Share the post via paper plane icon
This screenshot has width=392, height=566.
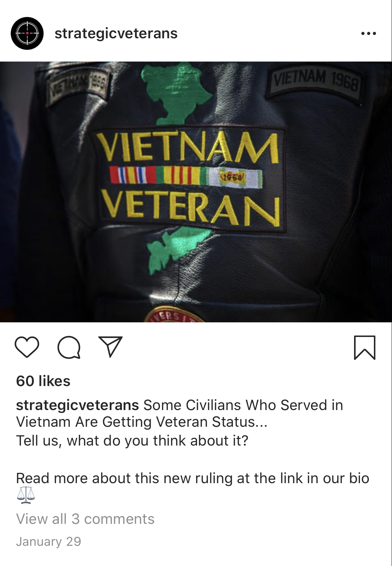[x=110, y=346]
